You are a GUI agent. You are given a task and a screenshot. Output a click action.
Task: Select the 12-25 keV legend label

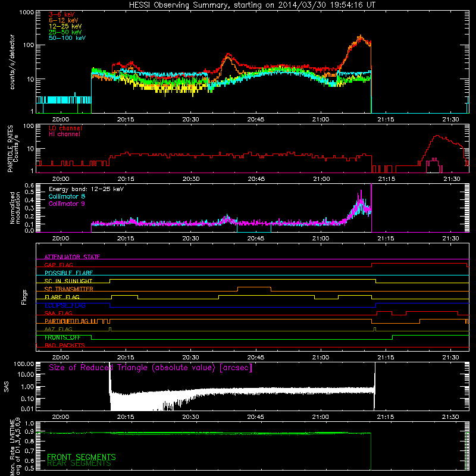pos(65,26)
